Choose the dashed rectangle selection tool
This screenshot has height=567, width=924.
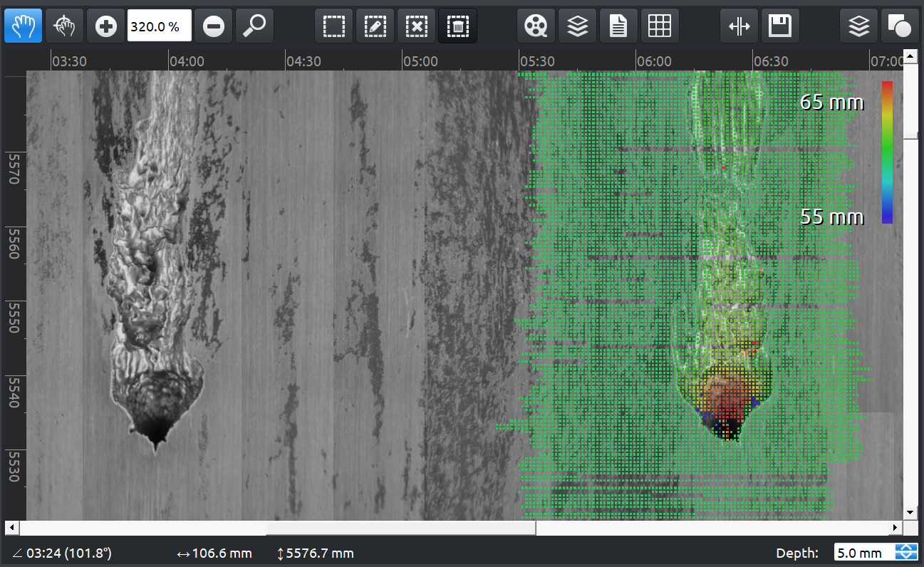coord(333,26)
